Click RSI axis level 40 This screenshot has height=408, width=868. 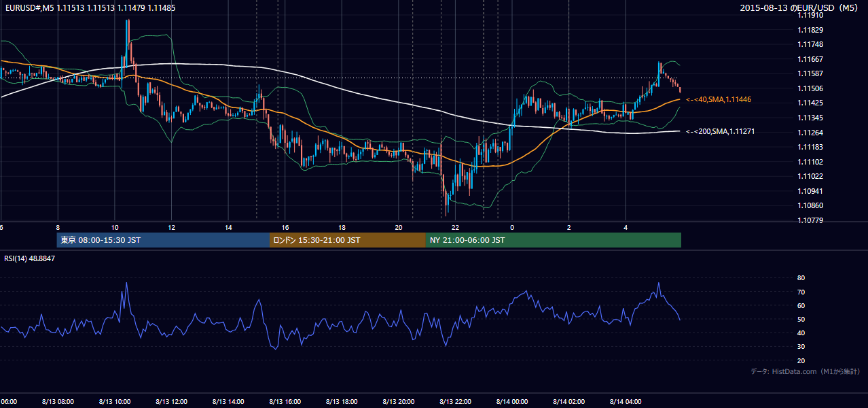(801, 333)
